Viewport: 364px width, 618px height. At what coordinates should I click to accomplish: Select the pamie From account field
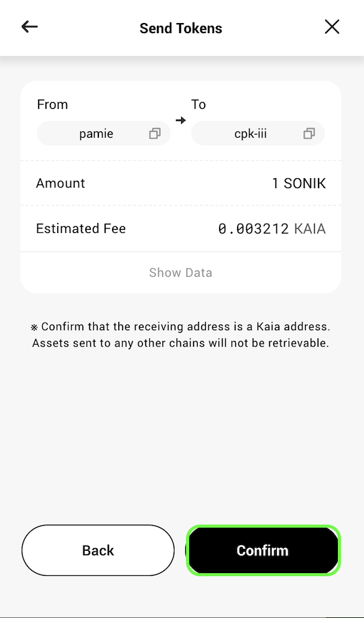[x=103, y=133]
